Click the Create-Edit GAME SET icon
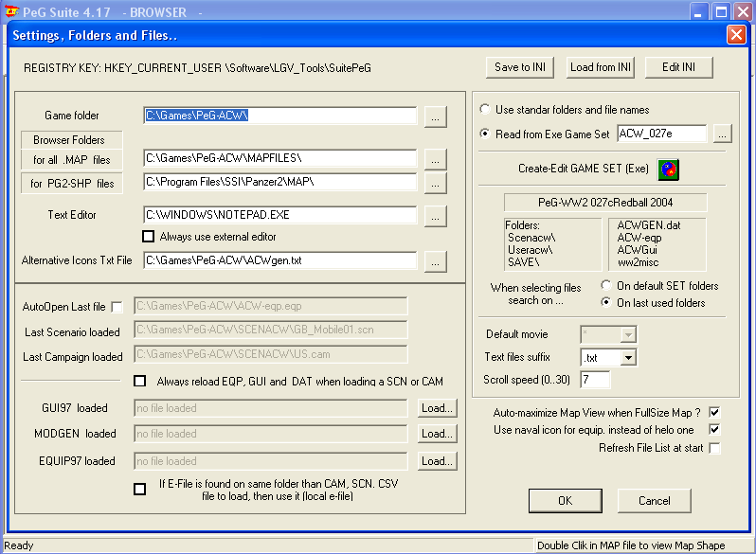Viewport: 756px width, 554px height. pyautogui.click(x=669, y=169)
